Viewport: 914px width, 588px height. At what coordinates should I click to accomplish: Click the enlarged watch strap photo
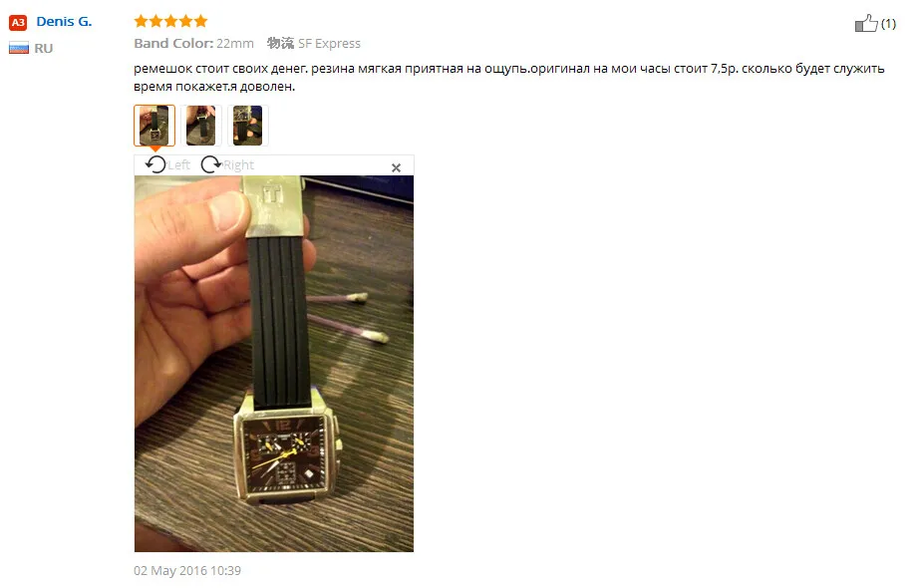(274, 364)
